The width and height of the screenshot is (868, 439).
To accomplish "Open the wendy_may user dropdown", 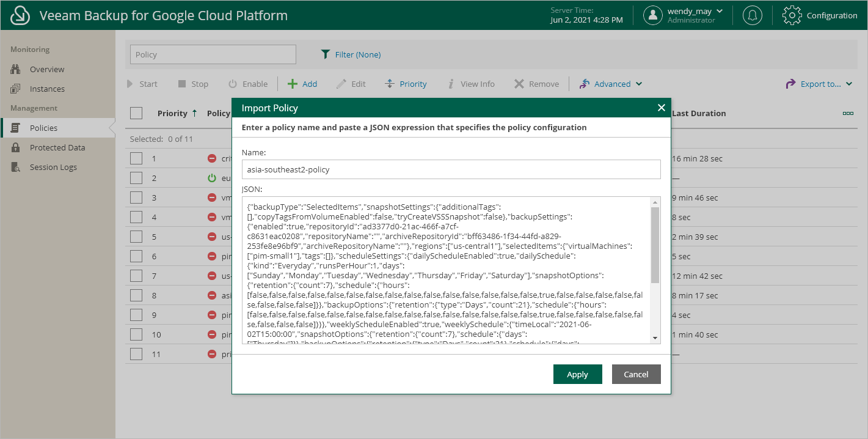I will point(695,11).
